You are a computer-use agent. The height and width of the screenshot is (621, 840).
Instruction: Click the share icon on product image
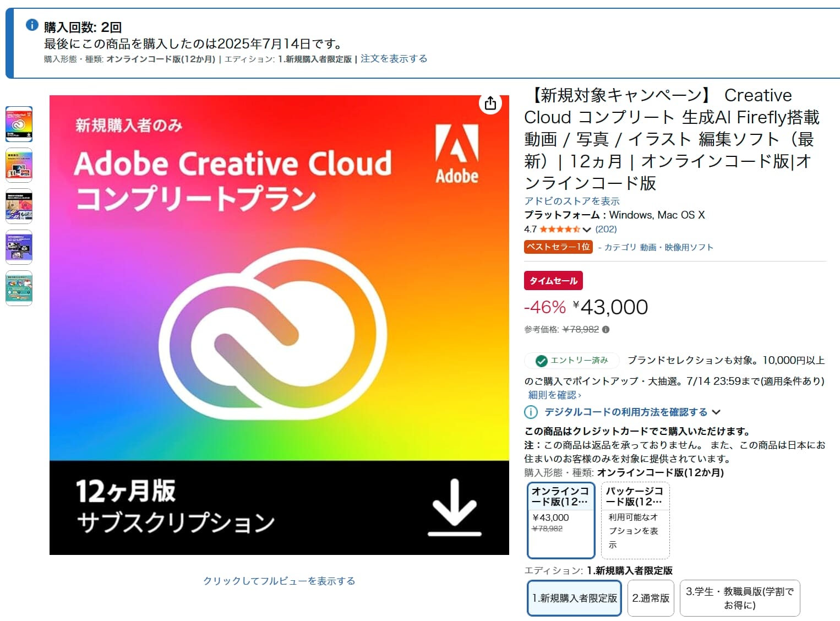(490, 103)
